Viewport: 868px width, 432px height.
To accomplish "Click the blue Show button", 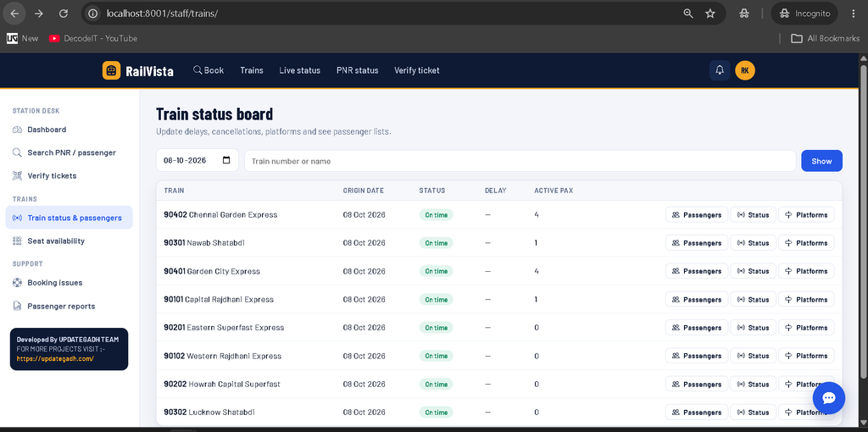I will tap(821, 161).
